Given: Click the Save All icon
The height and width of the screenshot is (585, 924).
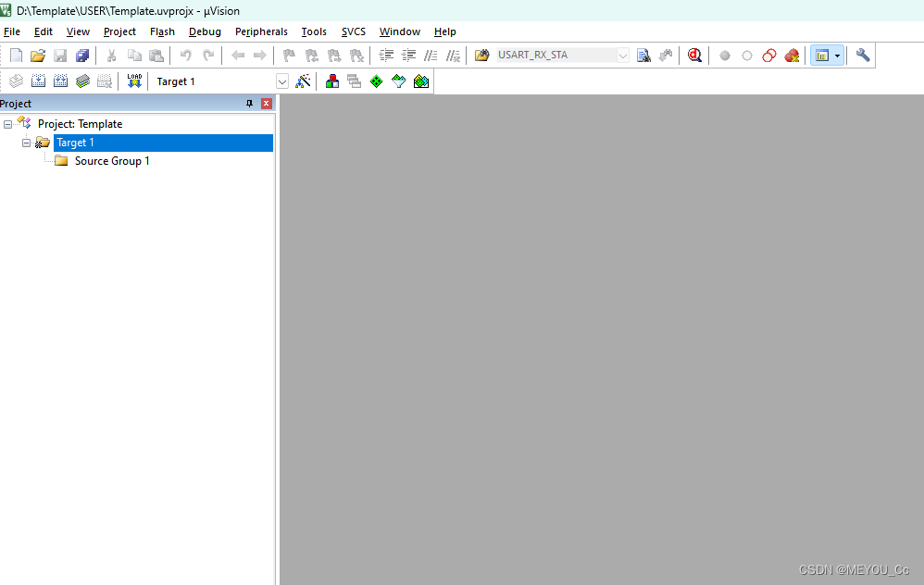Looking at the screenshot, I should click(81, 56).
